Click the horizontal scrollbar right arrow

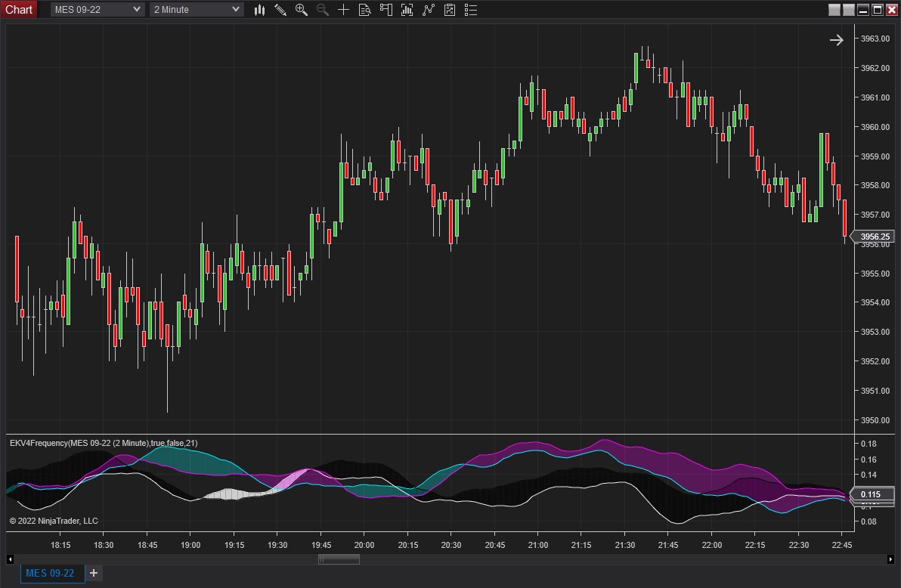890,559
